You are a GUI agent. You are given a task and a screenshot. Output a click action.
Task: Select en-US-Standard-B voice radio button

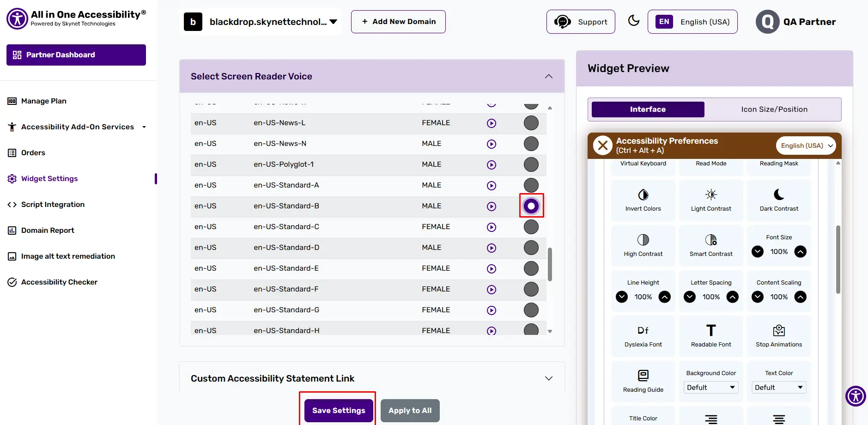(531, 206)
